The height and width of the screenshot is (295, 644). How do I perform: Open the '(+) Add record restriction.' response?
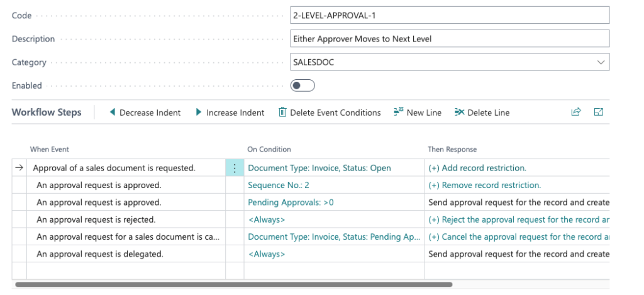coord(477,168)
